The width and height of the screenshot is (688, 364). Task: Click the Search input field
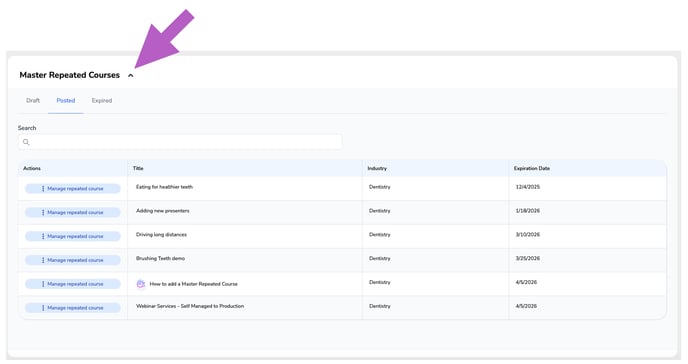point(180,142)
